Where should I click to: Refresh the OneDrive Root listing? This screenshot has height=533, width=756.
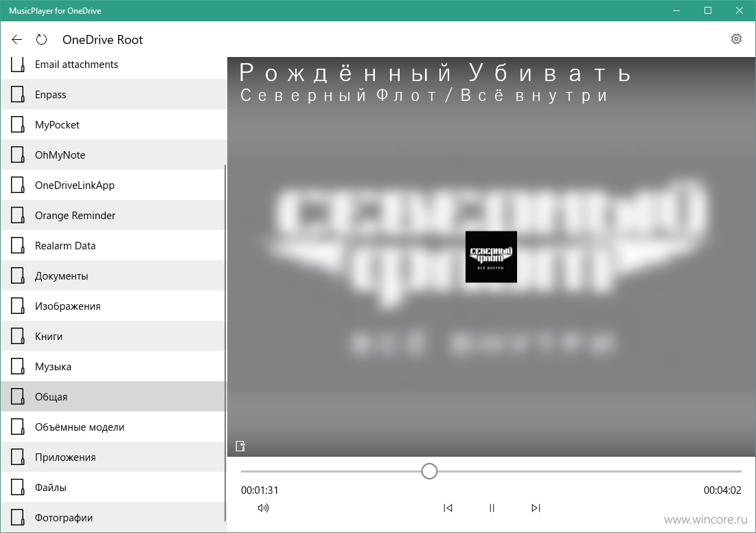coord(41,40)
